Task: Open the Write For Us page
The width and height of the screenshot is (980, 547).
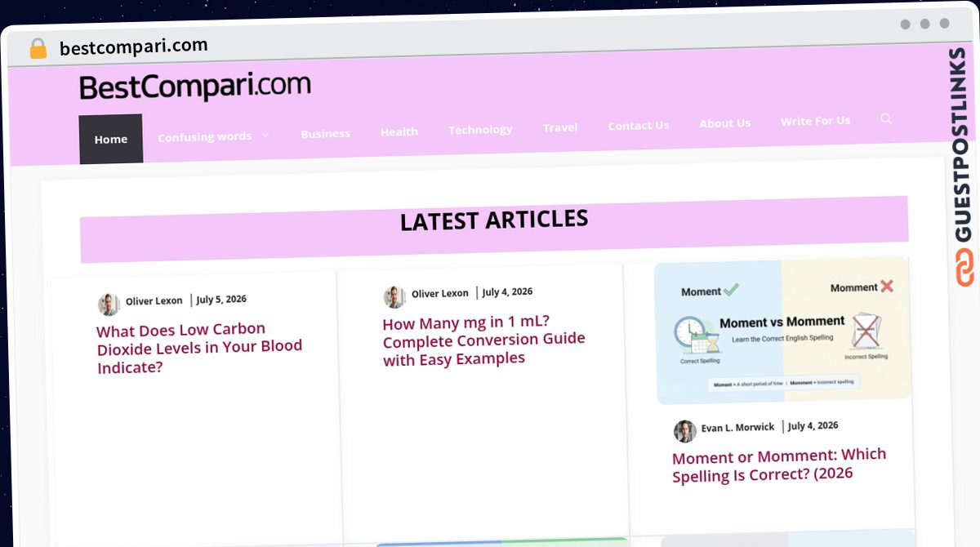Action: click(815, 121)
